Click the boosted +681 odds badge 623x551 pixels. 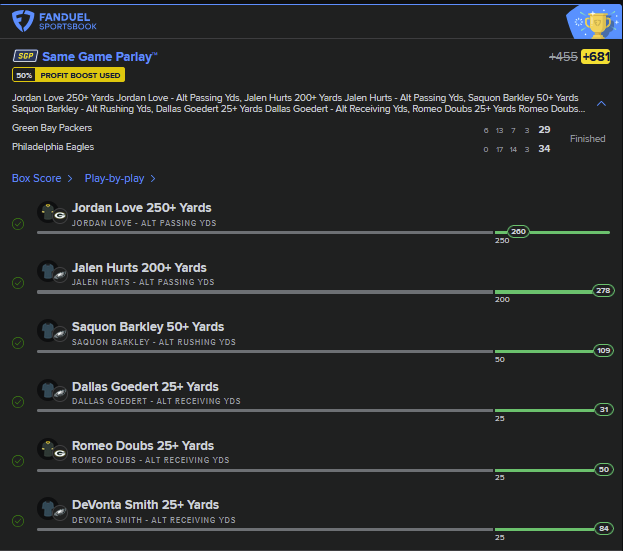click(595, 57)
